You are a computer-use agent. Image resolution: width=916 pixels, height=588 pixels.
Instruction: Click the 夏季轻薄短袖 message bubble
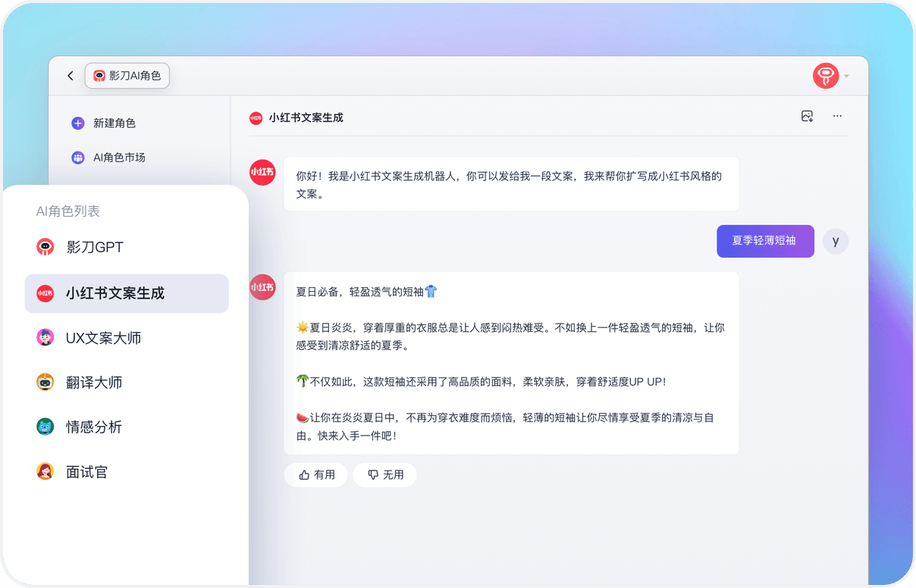pyautogui.click(x=764, y=241)
